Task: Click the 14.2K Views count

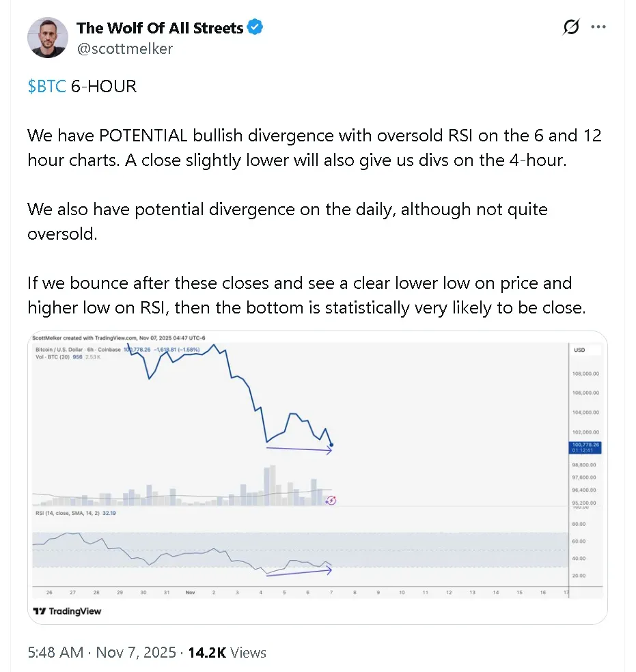Action: point(228,652)
